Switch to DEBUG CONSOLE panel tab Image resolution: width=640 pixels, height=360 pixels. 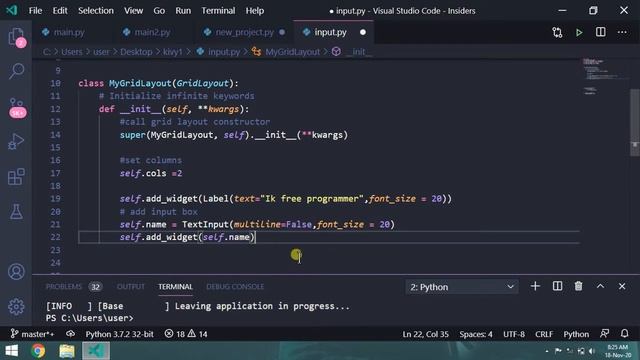(235, 287)
